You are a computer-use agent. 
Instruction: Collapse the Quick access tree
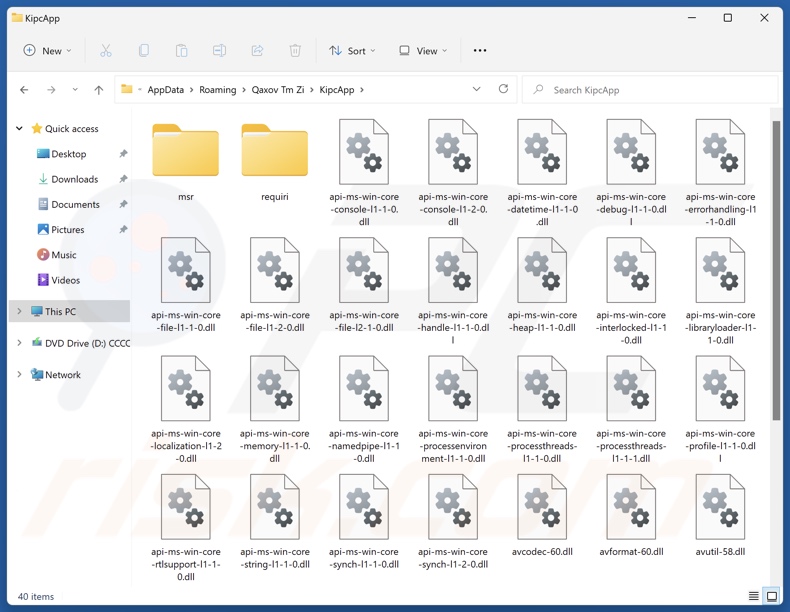pyautogui.click(x=19, y=128)
